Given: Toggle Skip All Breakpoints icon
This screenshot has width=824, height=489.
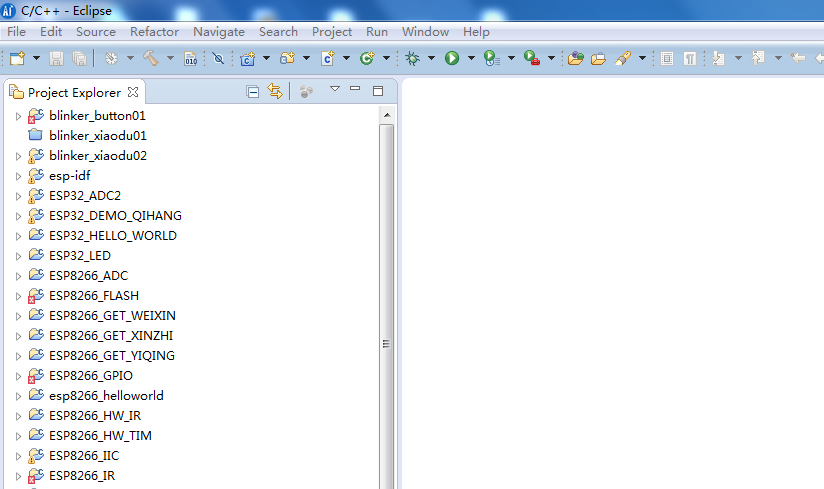Looking at the screenshot, I should pyautogui.click(x=219, y=58).
